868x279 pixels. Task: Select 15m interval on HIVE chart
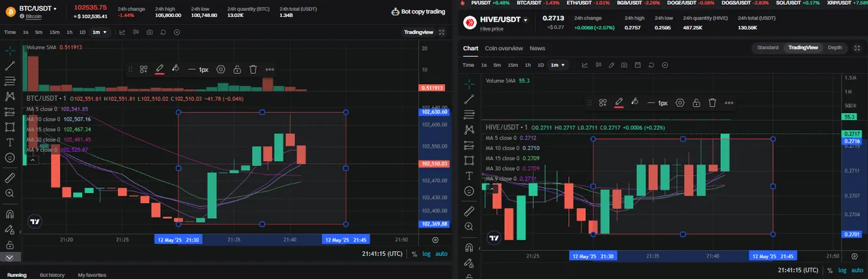point(513,65)
